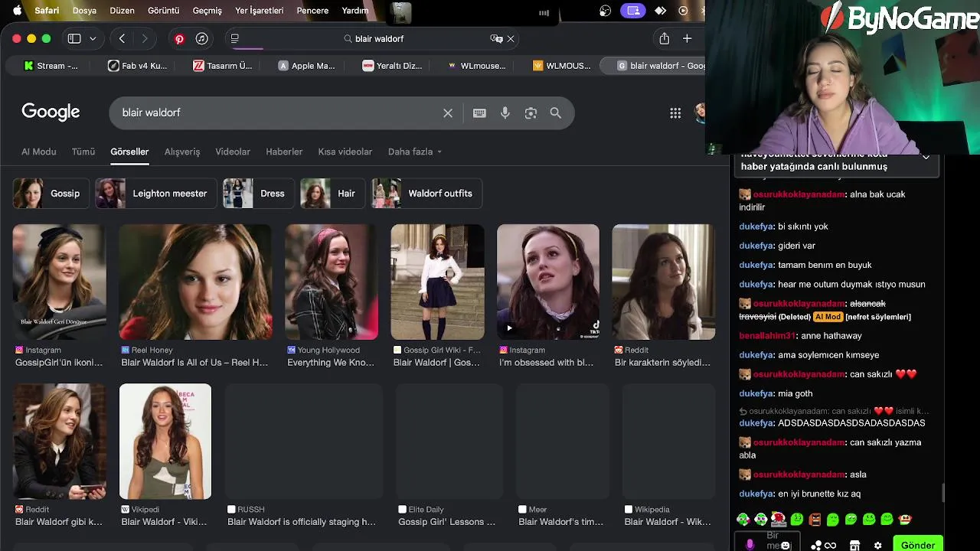Image resolution: width=980 pixels, height=551 pixels.
Task: Switch to the Fab v4 Ku... tab
Action: coord(138,66)
